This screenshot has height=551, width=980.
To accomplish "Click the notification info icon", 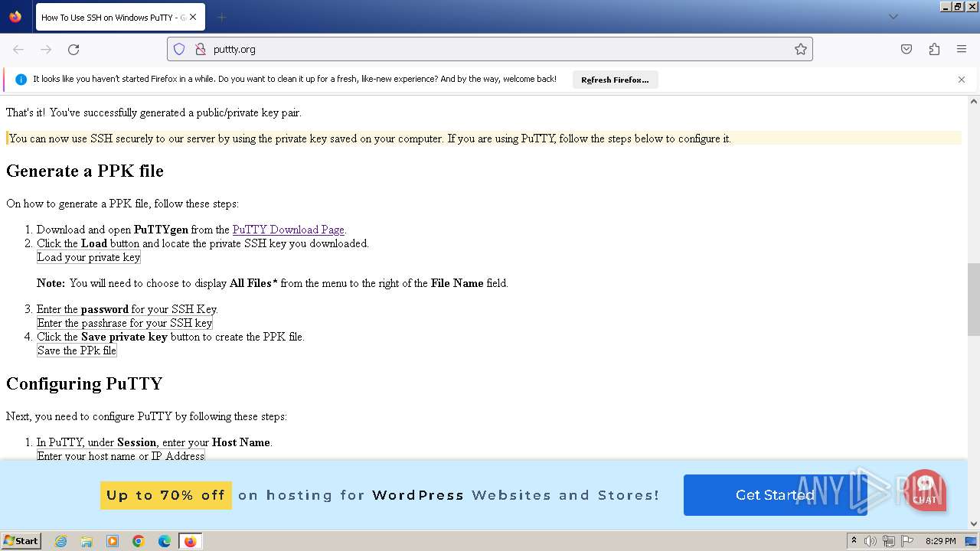I will [x=21, y=80].
